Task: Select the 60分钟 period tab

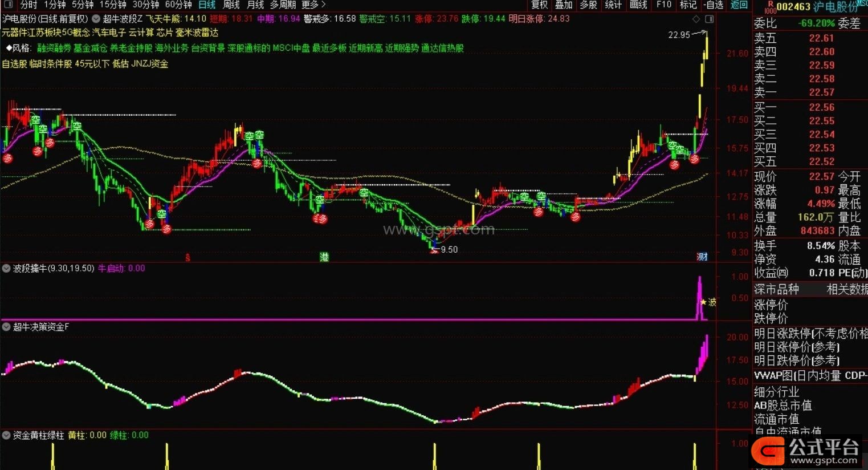Action: 178,5
